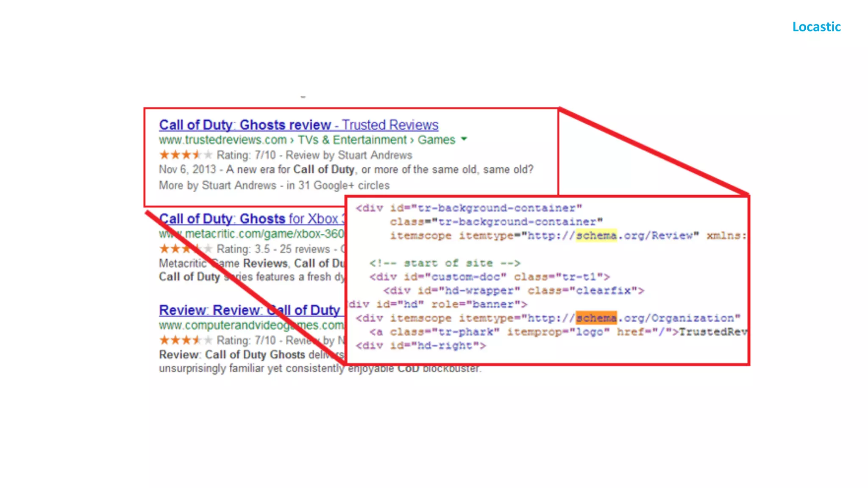Click the yellow highlighted schema word
Viewport: 868px width, 488px height.
click(x=596, y=236)
